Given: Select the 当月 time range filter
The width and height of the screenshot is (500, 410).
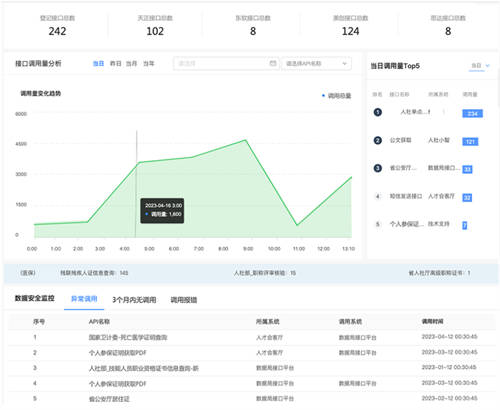Looking at the screenshot, I should point(132,63).
